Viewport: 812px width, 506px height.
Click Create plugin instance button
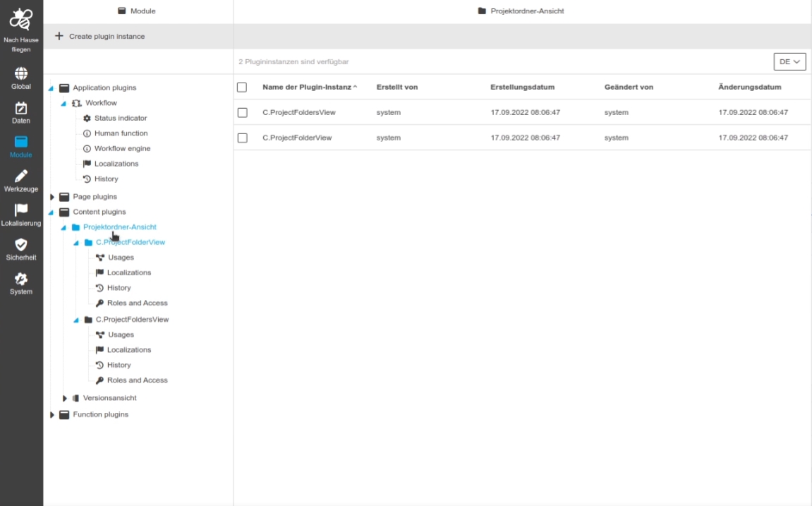(99, 37)
